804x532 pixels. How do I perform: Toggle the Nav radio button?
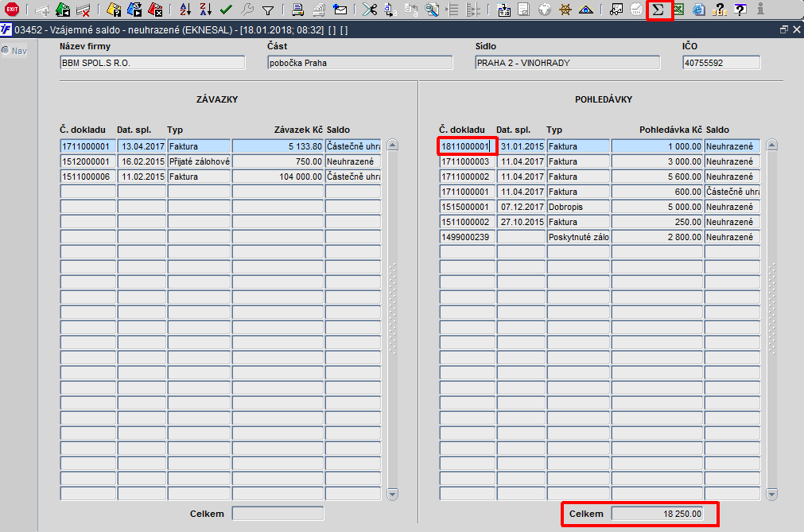6,50
